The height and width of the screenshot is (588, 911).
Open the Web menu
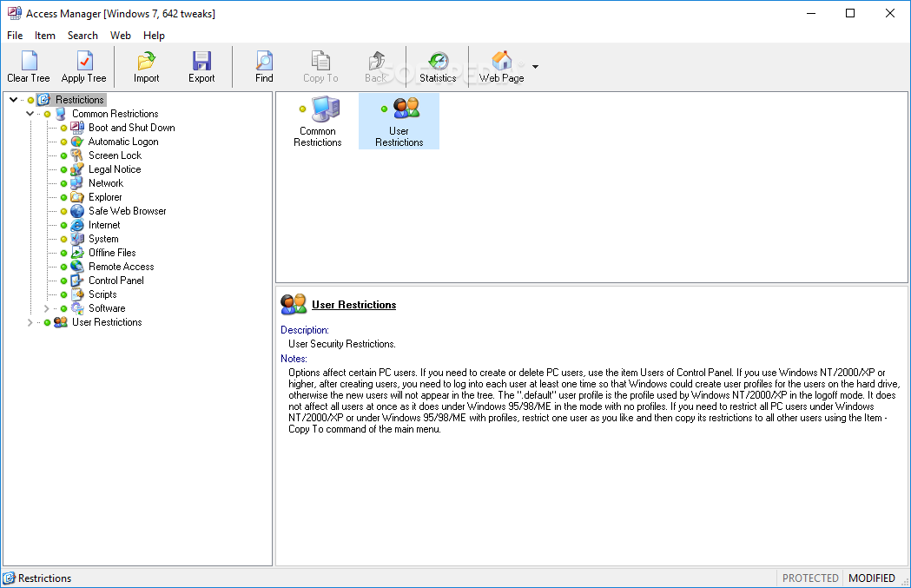pyautogui.click(x=120, y=36)
